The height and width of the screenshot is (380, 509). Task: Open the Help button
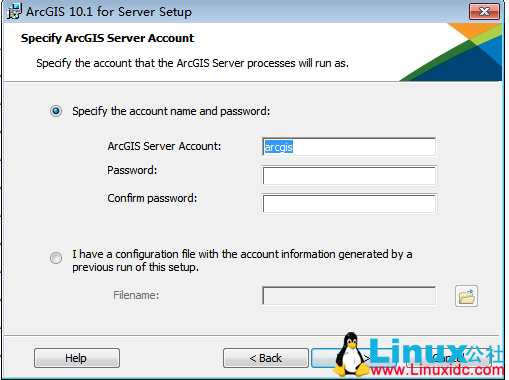pyautogui.click(x=77, y=358)
